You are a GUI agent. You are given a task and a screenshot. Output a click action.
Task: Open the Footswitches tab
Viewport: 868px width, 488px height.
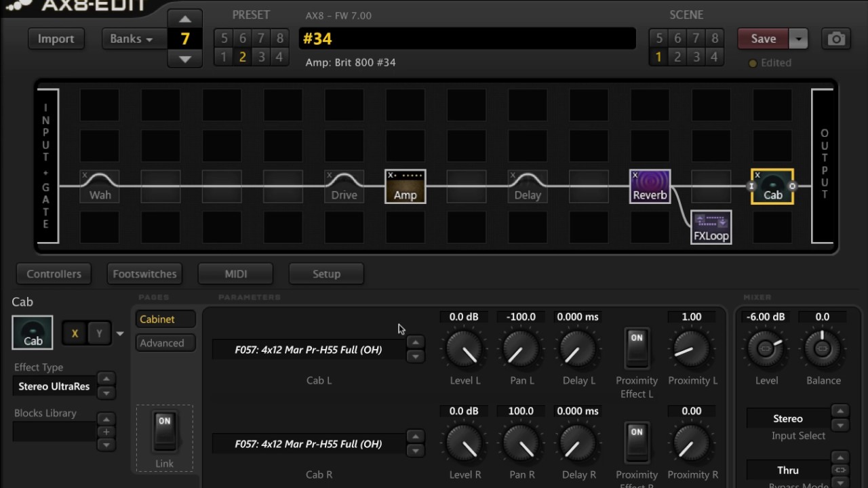click(x=144, y=274)
